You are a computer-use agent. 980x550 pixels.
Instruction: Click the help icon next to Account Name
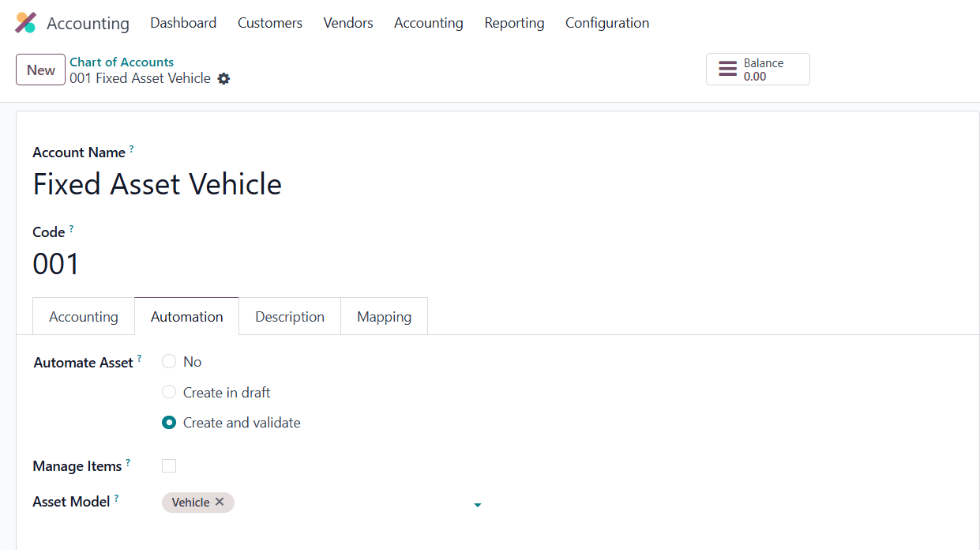point(131,147)
